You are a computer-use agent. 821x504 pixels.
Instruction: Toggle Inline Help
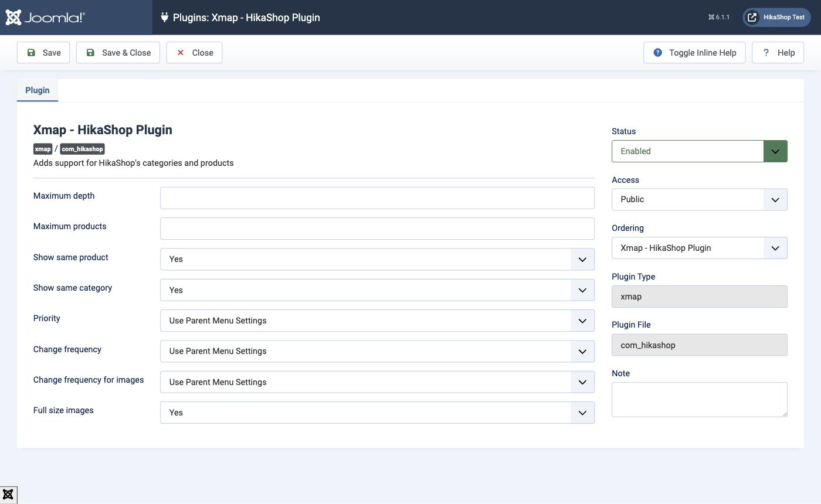[x=694, y=53]
